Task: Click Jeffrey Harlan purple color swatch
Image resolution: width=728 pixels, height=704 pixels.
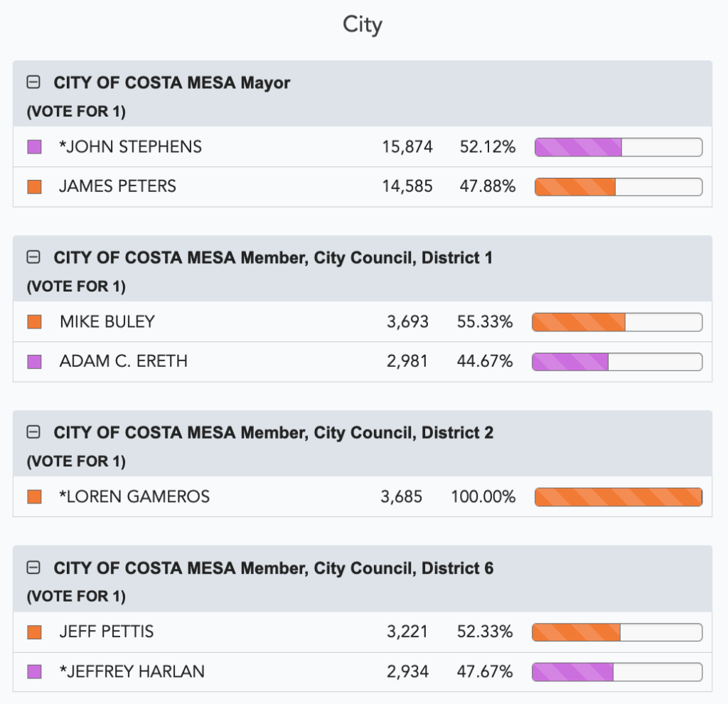Action: (x=34, y=672)
